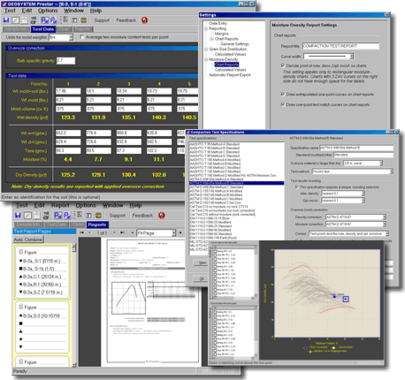Open the Units for mold weights dropdown
The image size is (405, 380).
71,37
